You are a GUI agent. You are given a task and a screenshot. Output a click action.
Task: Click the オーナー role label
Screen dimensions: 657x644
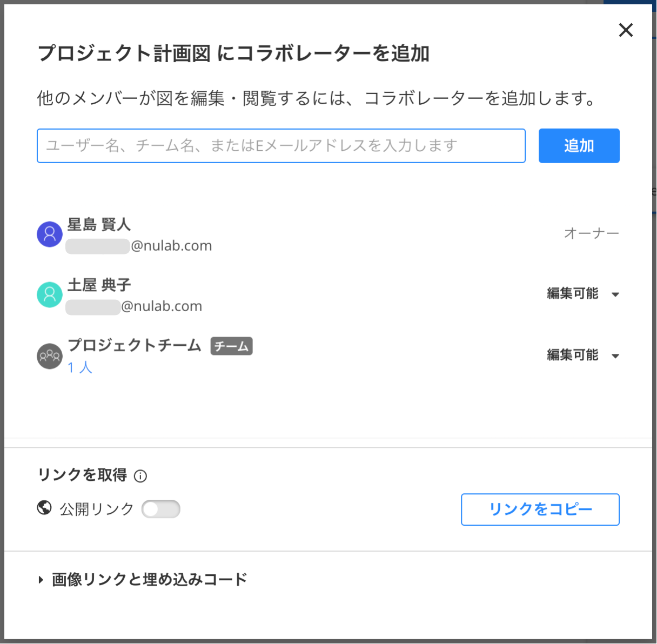pos(591,233)
